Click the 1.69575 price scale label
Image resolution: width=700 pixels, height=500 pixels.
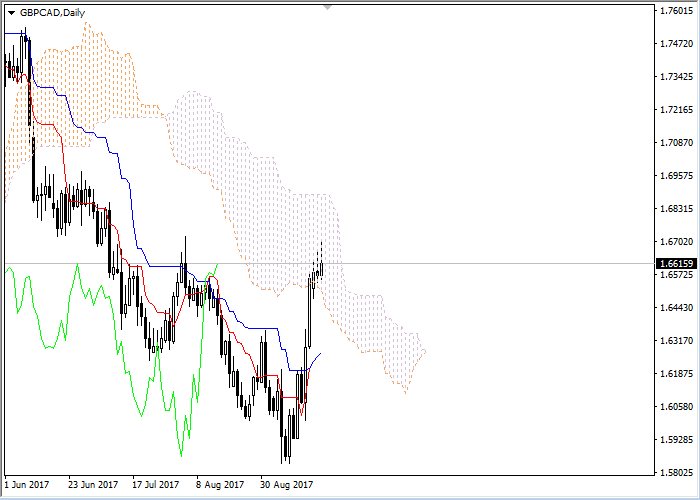click(676, 175)
